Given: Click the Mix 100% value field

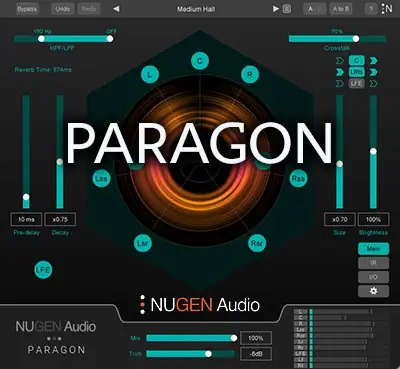Looking at the screenshot, I should [256, 338].
